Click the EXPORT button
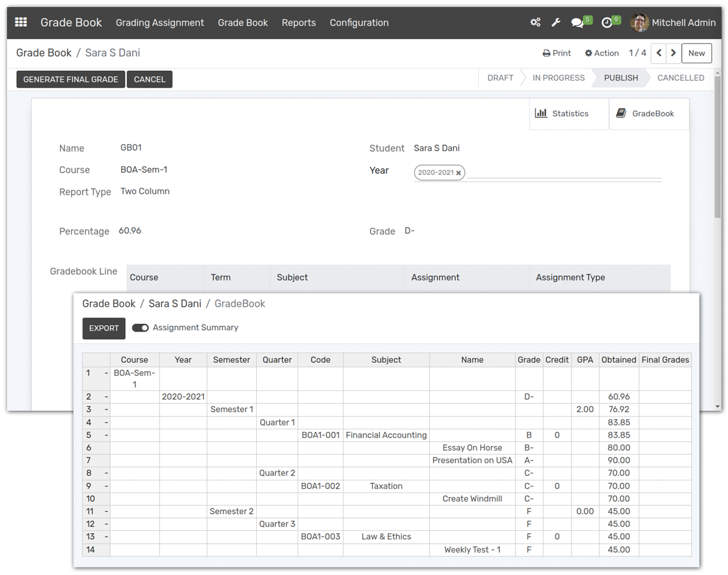Viewport: 728px width, 575px height. point(103,328)
